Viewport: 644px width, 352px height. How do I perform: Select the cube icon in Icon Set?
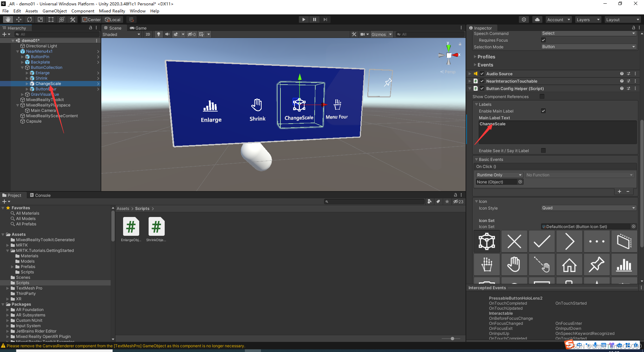coord(487,241)
